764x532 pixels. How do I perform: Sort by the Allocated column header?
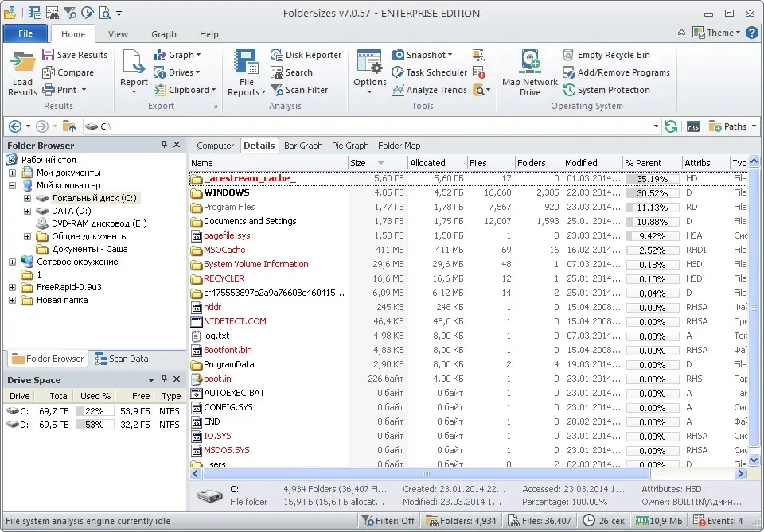click(437, 163)
